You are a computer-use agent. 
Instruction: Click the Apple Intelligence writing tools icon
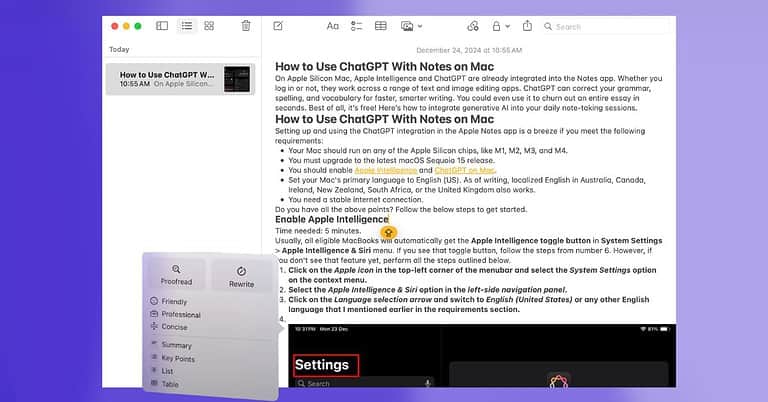click(x=473, y=26)
